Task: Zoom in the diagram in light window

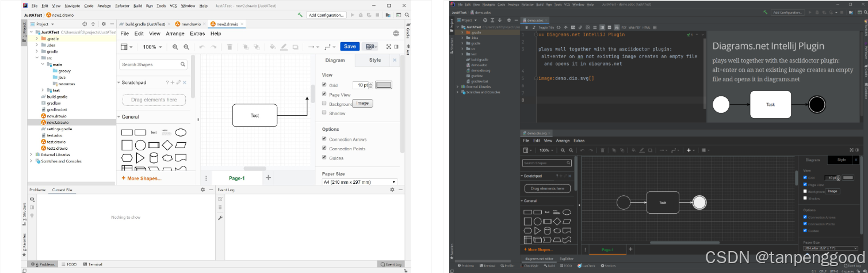Action: tap(175, 47)
